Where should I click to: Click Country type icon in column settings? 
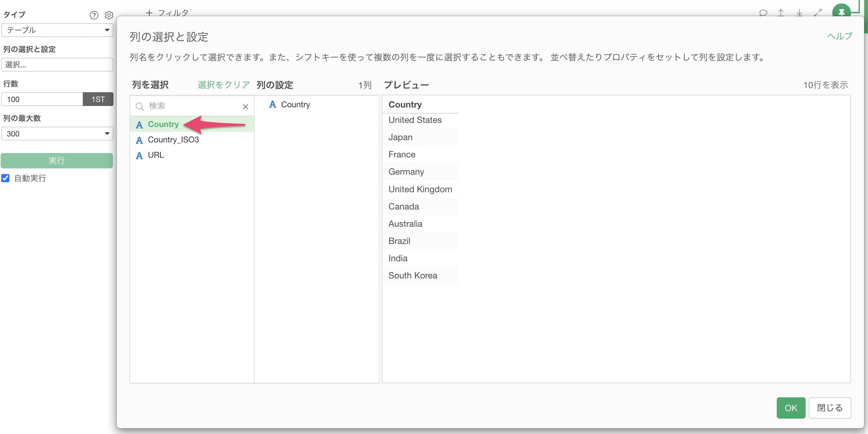[x=272, y=104]
